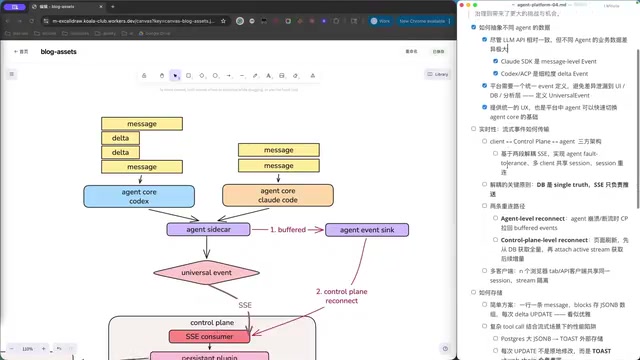This screenshot has height=360, width=640.
Task: Click the saved status button
Action: [438, 51]
